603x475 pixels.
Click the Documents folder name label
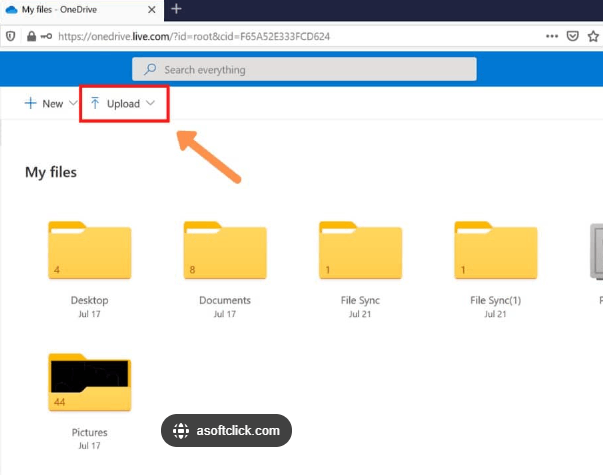point(225,300)
